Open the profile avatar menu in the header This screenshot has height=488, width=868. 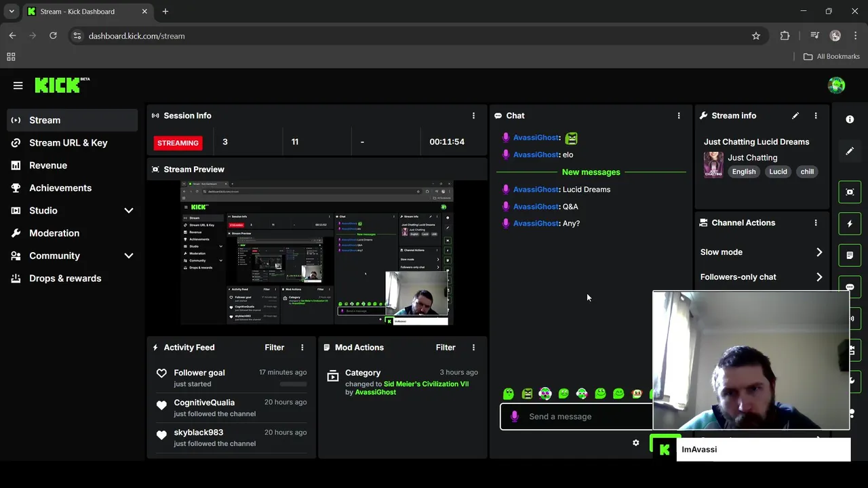(x=836, y=85)
